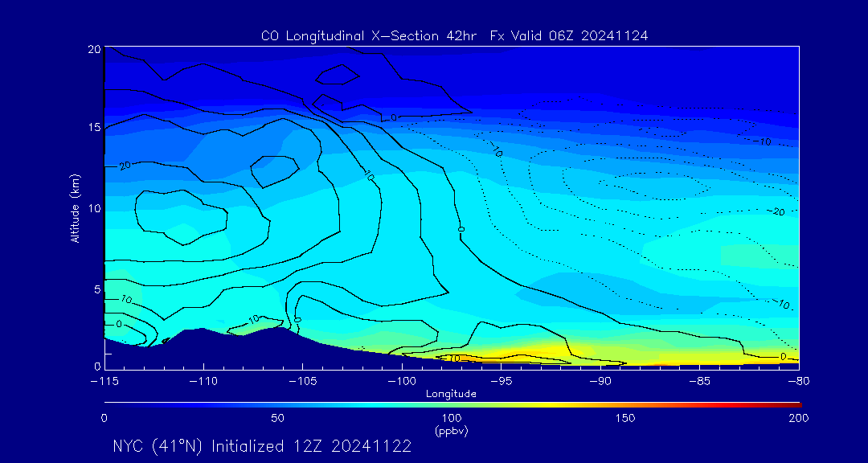The width and height of the screenshot is (868, 463).
Task: Click the longitude tick label '-85'
Action: tap(700, 382)
